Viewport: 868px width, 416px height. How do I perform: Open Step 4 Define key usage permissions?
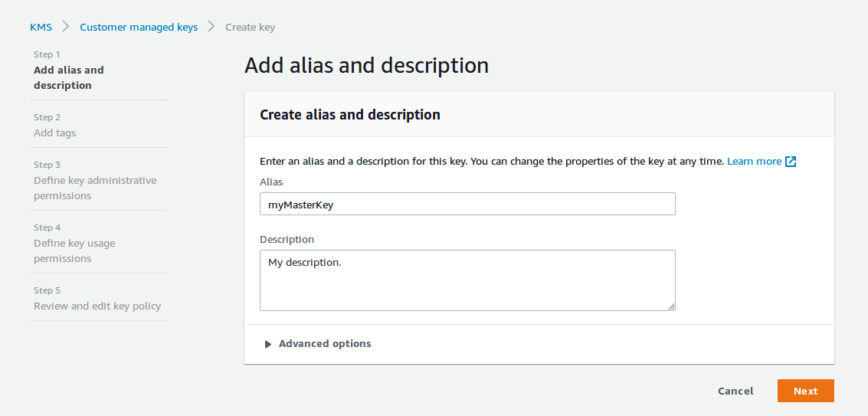pyautogui.click(x=74, y=251)
